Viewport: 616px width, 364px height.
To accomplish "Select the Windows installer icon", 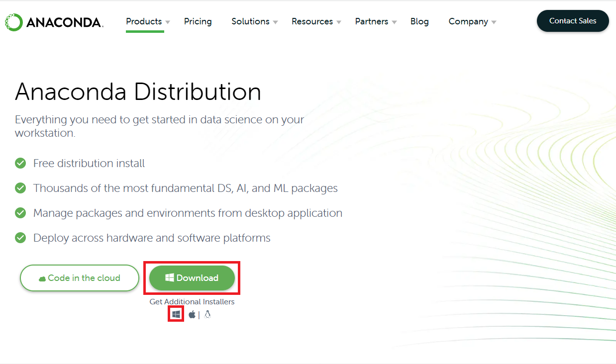I will click(176, 314).
